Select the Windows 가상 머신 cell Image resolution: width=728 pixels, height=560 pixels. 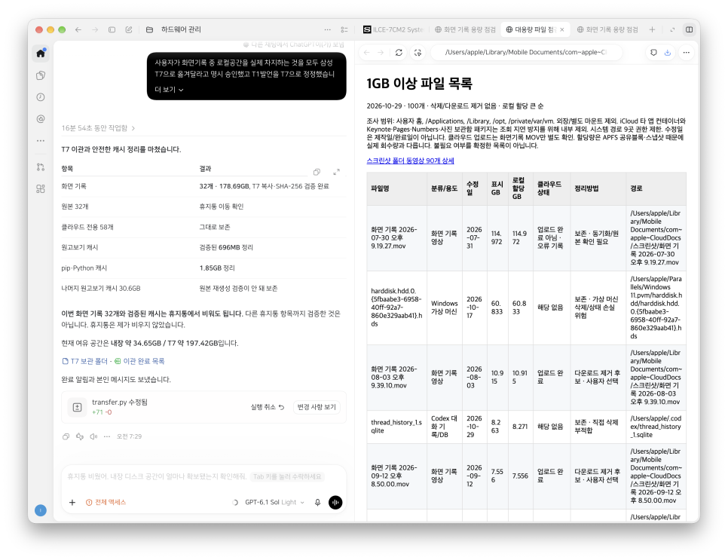click(x=445, y=308)
